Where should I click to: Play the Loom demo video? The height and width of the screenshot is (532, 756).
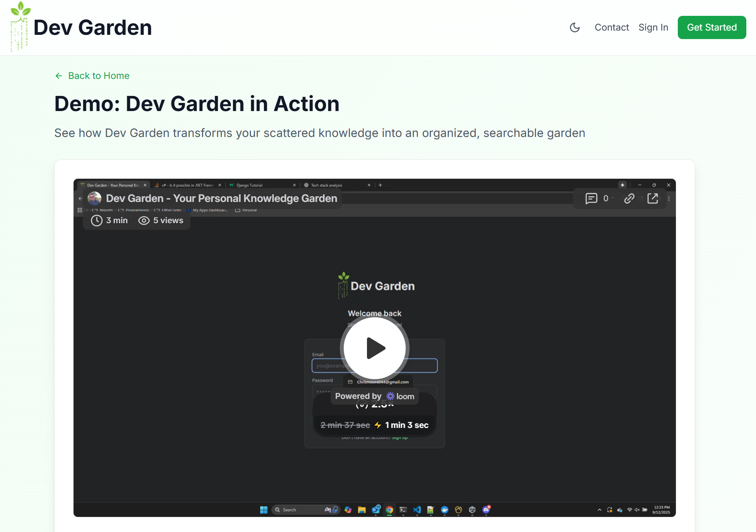pos(374,348)
